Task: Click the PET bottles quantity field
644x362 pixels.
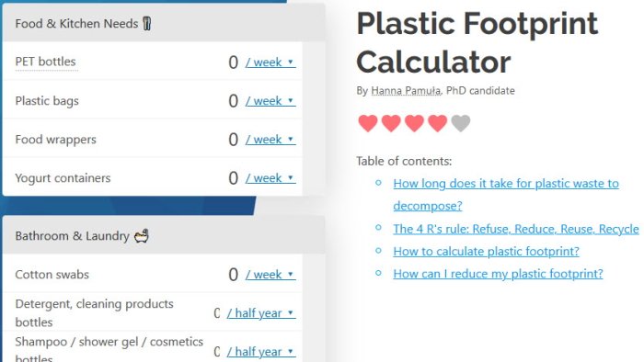Action: coord(233,62)
